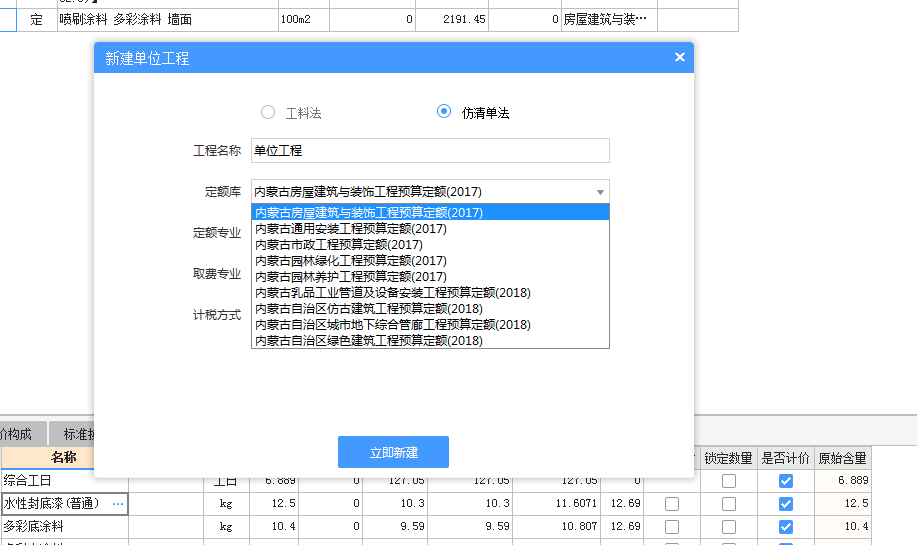Uncheck 是否计价 for 综合工日 row
Image resolution: width=917 pixels, height=545 pixels.
786,481
